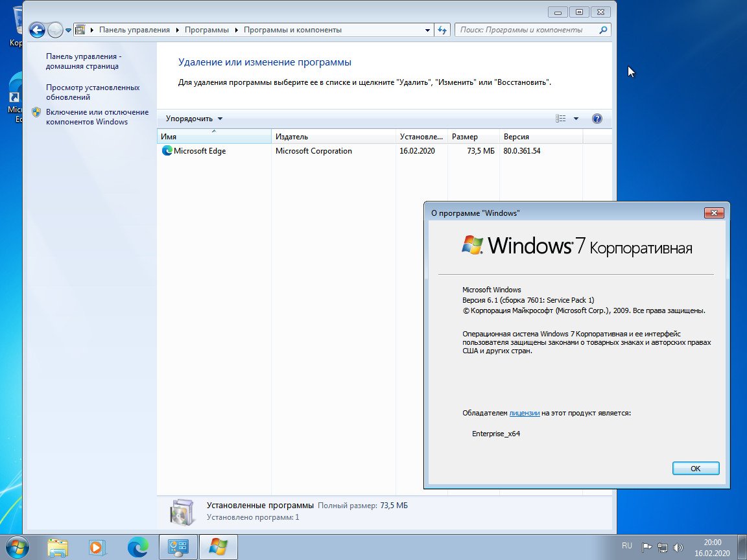
Task: Sort by 'Издатель' column header
Action: pos(333,137)
